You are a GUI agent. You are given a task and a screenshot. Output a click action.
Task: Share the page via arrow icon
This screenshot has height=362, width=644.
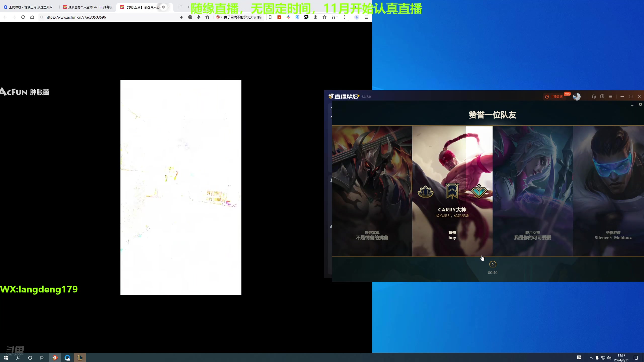[199, 17]
